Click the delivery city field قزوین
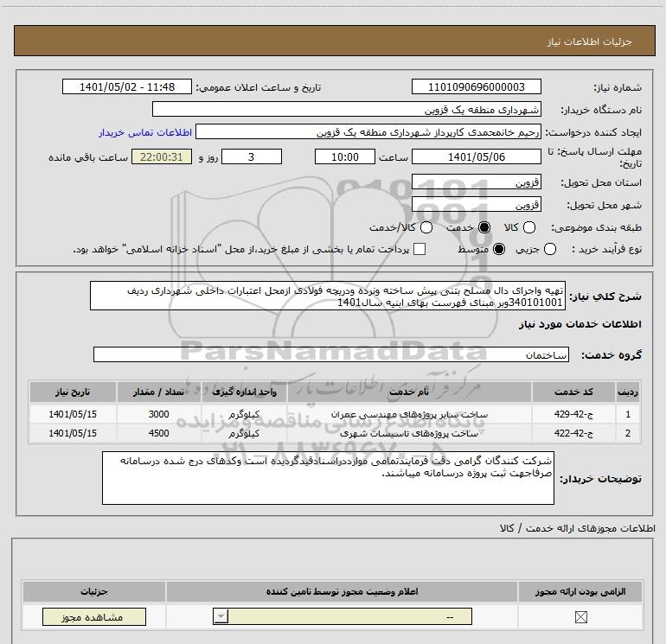666x644 pixels. 476,205
